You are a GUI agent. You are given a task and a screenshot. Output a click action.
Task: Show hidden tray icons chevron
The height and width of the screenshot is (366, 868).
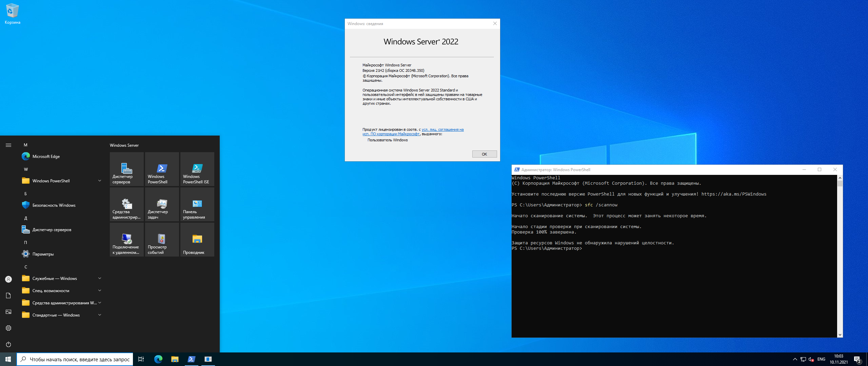pyautogui.click(x=795, y=360)
